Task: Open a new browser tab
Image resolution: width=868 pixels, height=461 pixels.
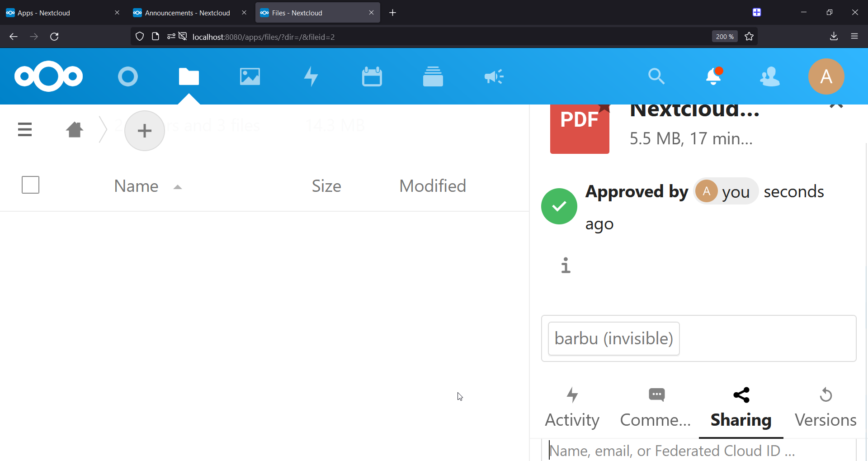Action: point(393,13)
